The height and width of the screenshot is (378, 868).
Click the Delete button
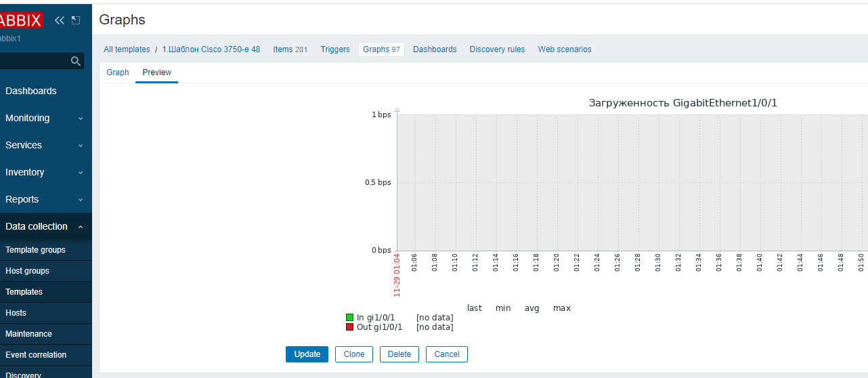tap(399, 354)
